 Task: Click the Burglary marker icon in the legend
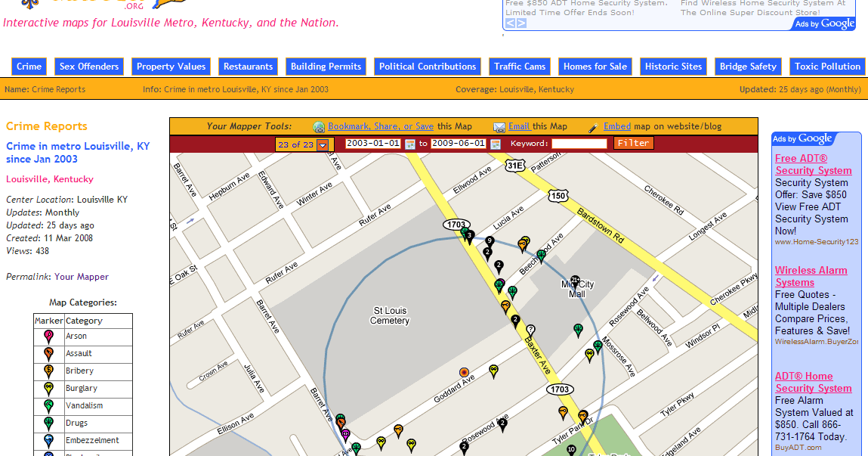pyautogui.click(x=48, y=387)
